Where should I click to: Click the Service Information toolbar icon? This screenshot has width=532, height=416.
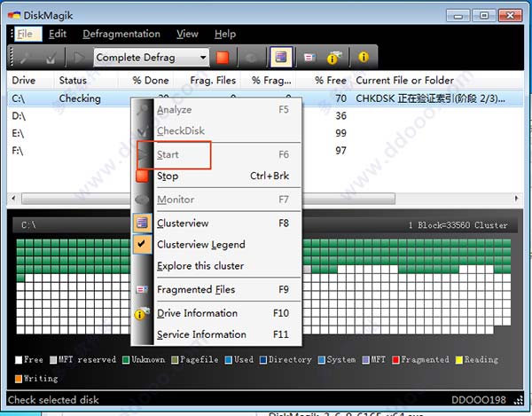pyautogui.click(x=364, y=57)
